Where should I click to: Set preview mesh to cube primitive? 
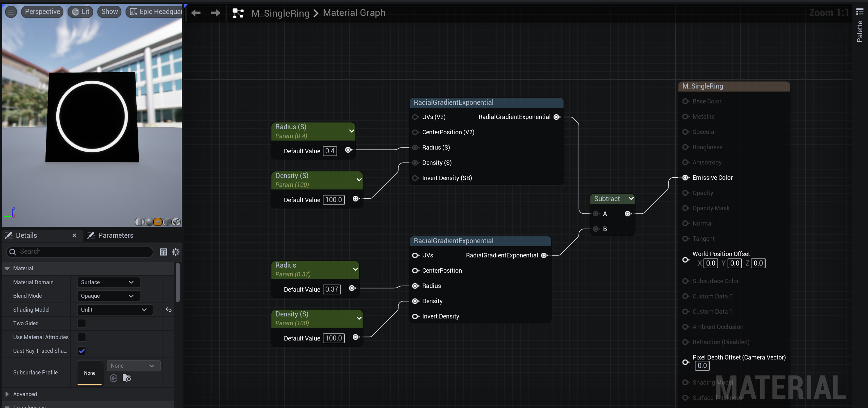(x=167, y=222)
